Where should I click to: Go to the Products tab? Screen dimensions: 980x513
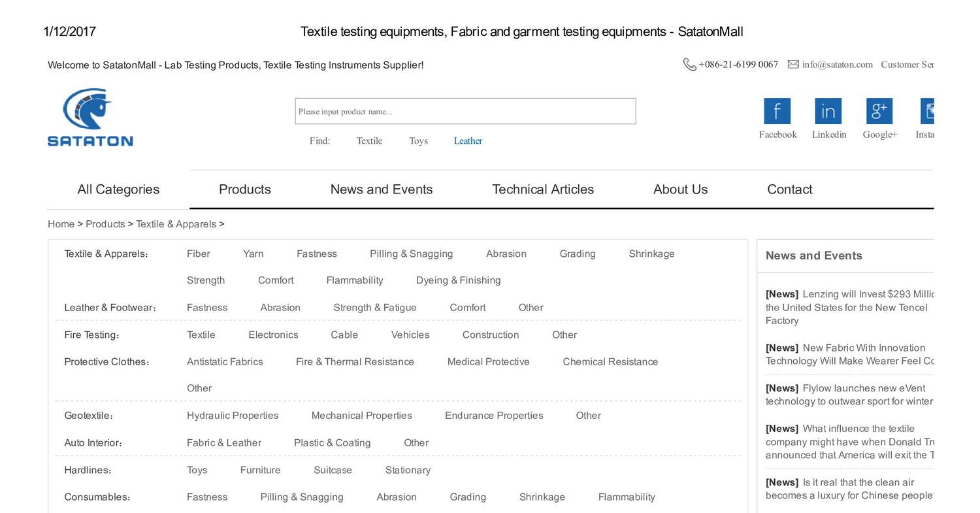(x=244, y=190)
